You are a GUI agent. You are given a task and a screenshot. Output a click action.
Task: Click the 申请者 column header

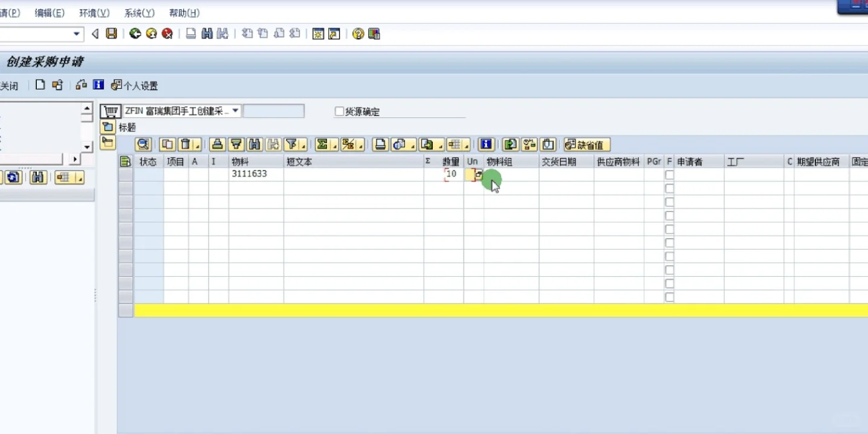click(699, 161)
